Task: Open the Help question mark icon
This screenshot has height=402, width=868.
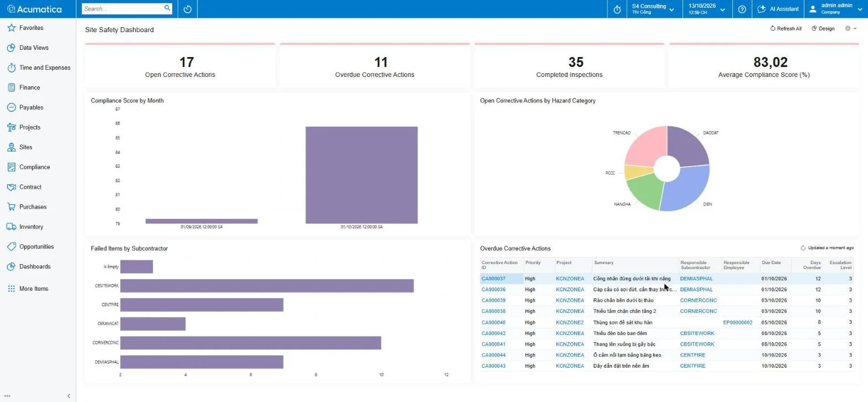Action: (x=742, y=9)
